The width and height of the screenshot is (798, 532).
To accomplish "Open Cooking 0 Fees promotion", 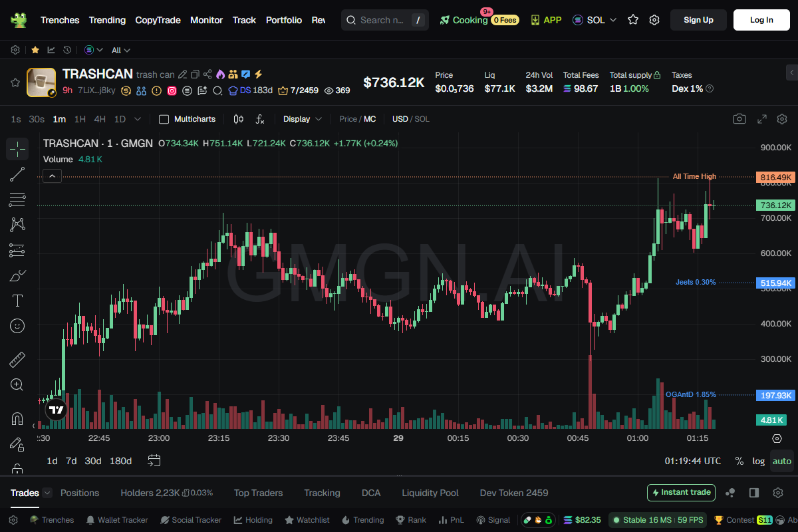I will point(479,20).
